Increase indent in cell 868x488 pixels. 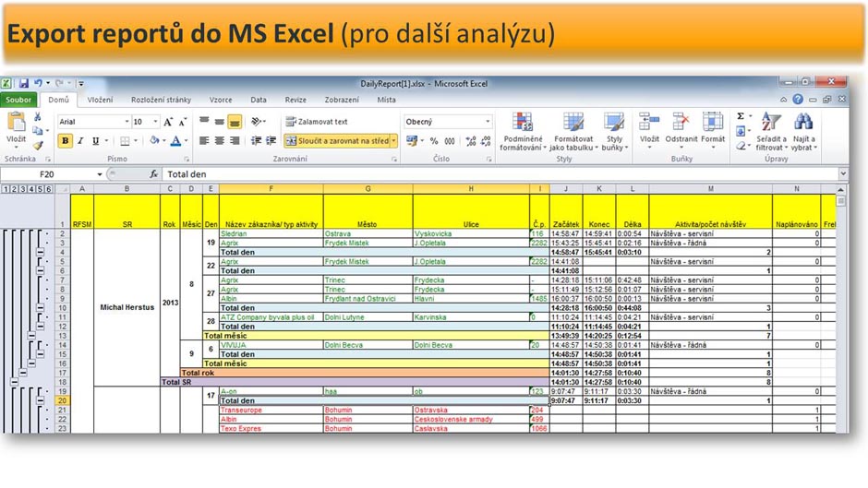pyautogui.click(x=271, y=141)
